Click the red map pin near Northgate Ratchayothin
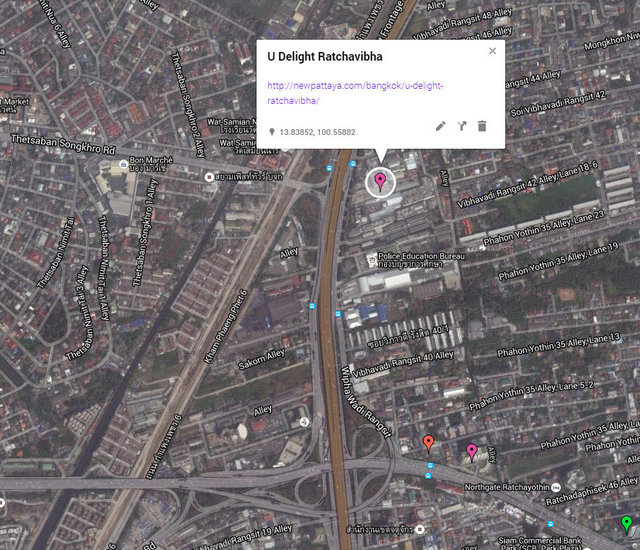This screenshot has height=550, width=640. pos(428,444)
